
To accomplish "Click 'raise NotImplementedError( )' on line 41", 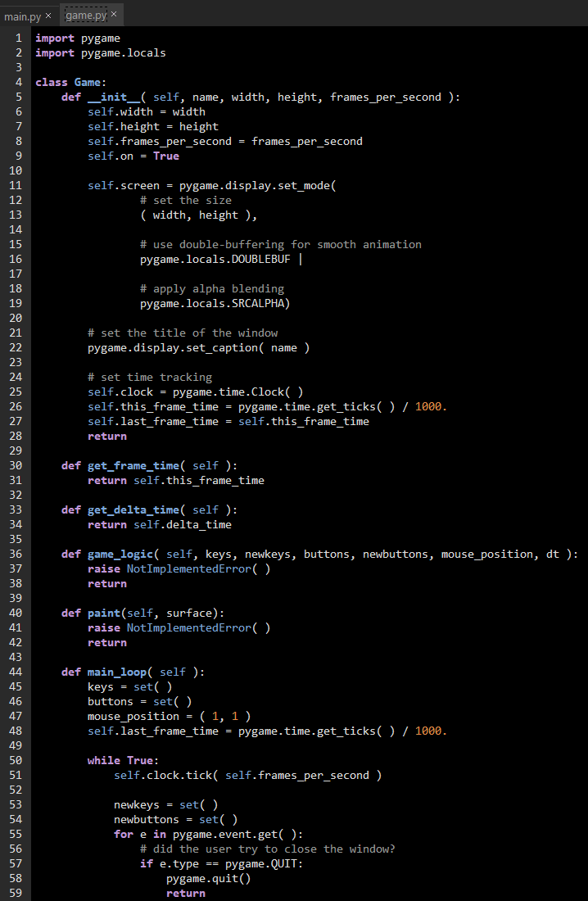I will (x=179, y=627).
